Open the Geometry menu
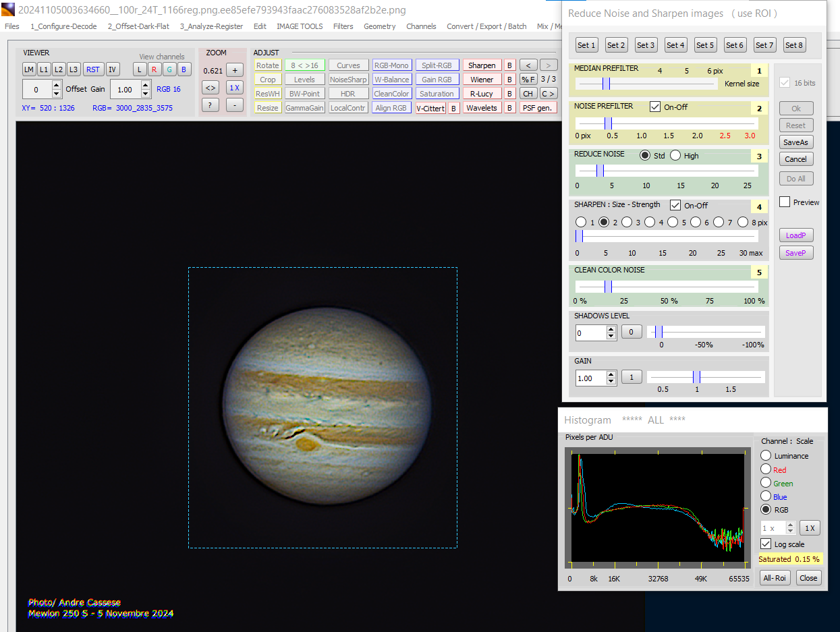 [x=379, y=26]
